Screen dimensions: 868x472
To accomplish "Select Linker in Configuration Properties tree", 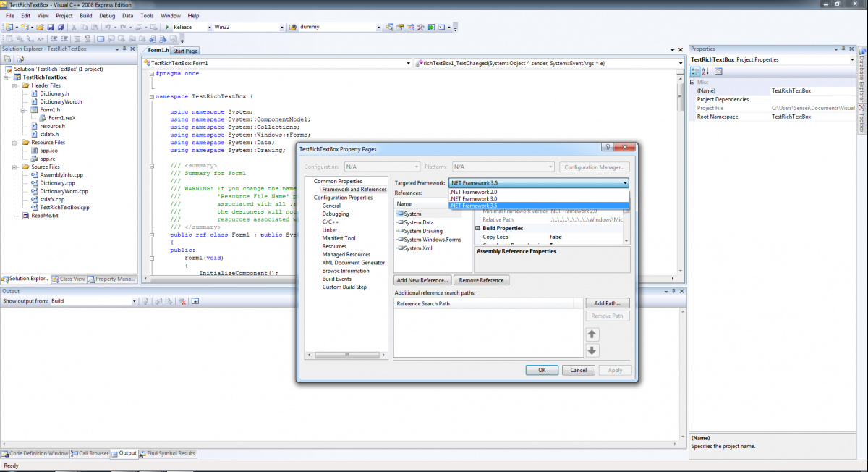I will (x=330, y=230).
